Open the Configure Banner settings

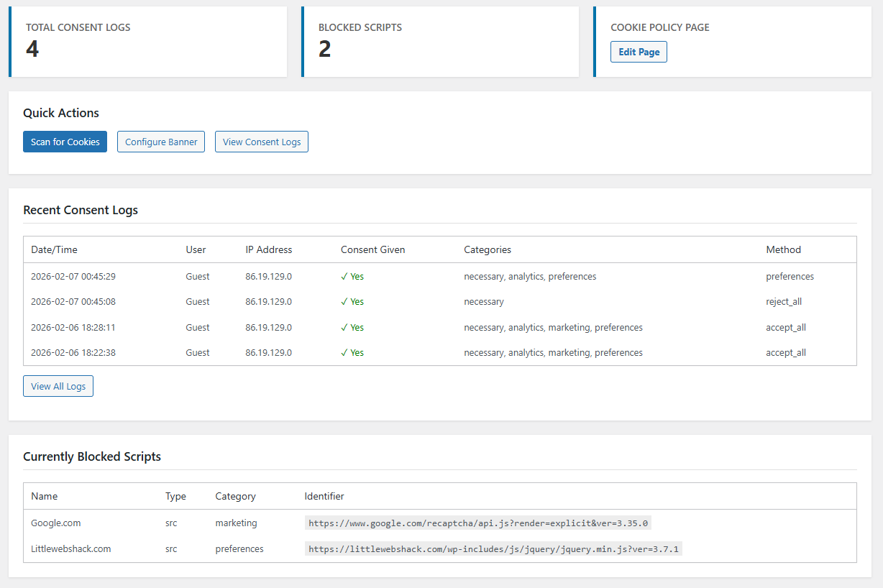[160, 142]
